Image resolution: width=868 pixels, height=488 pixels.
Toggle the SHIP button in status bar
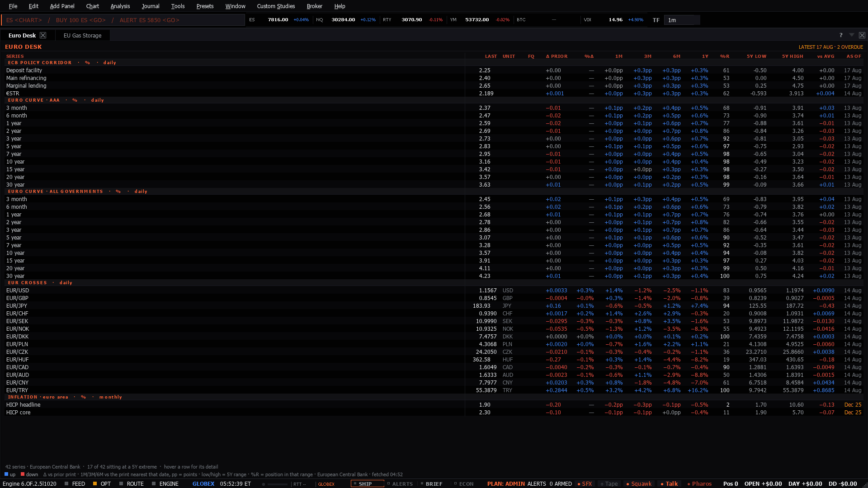[367, 483]
